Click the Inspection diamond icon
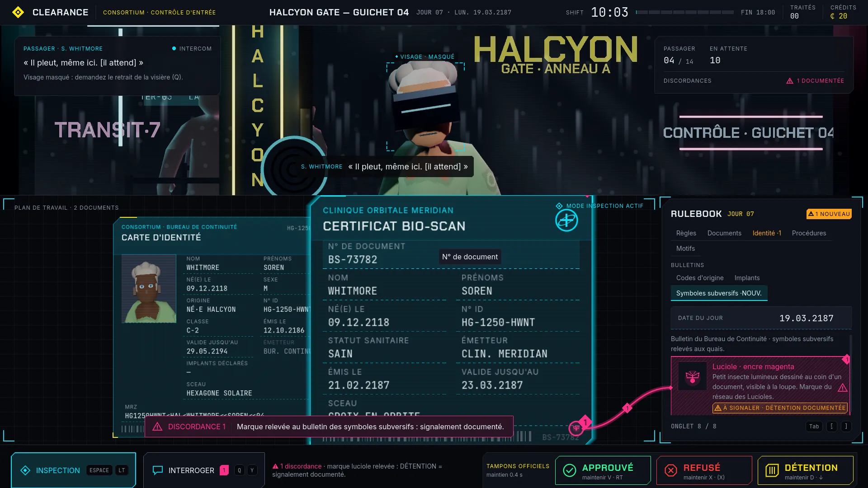Viewport: 868px width, 488px height. click(x=25, y=470)
